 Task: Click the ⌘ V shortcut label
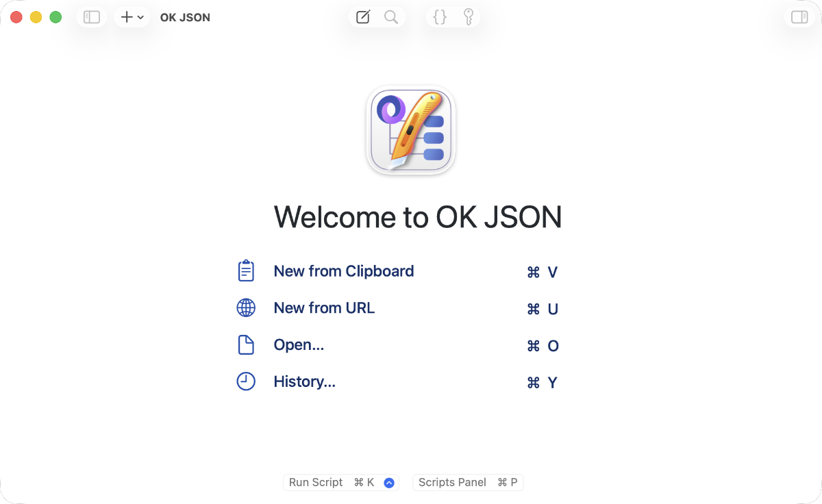(543, 273)
